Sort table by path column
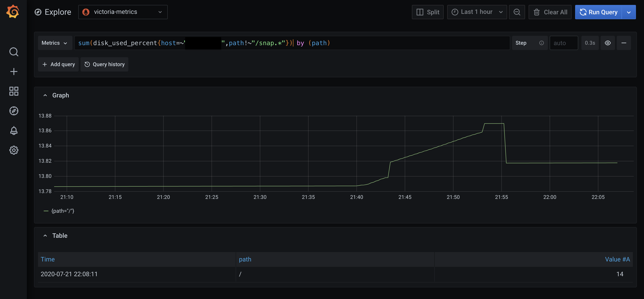The height and width of the screenshot is (299, 644). 245,259
